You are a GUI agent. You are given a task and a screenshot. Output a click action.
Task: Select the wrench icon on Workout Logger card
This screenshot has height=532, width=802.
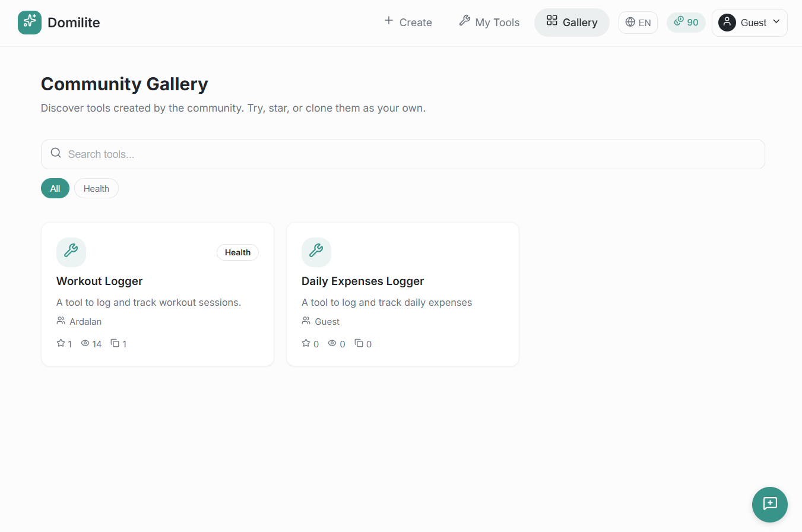click(x=71, y=252)
